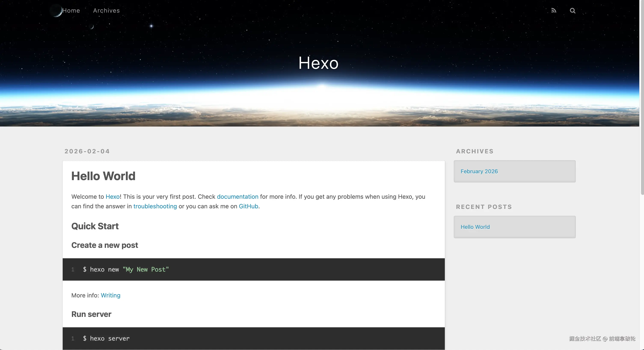Open the search magnifier icon
The image size is (644, 350).
pos(573,10)
